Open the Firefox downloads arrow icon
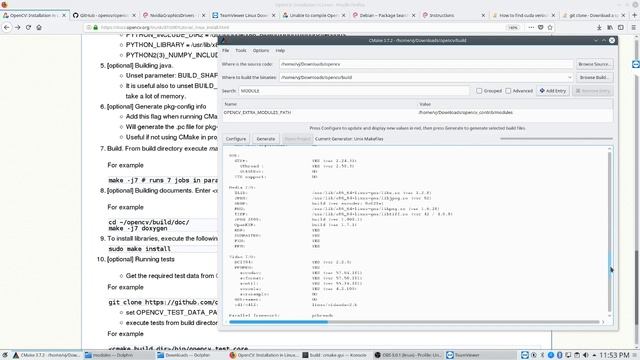This screenshot has height=360, width=640. point(599,27)
